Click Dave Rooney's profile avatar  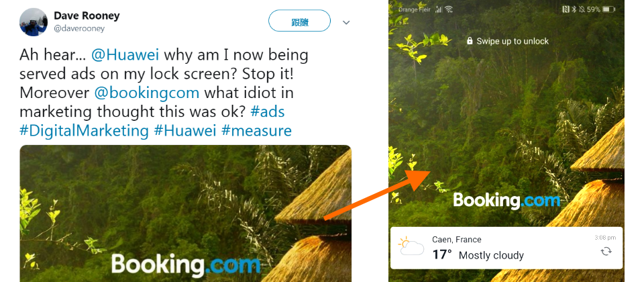click(x=34, y=22)
